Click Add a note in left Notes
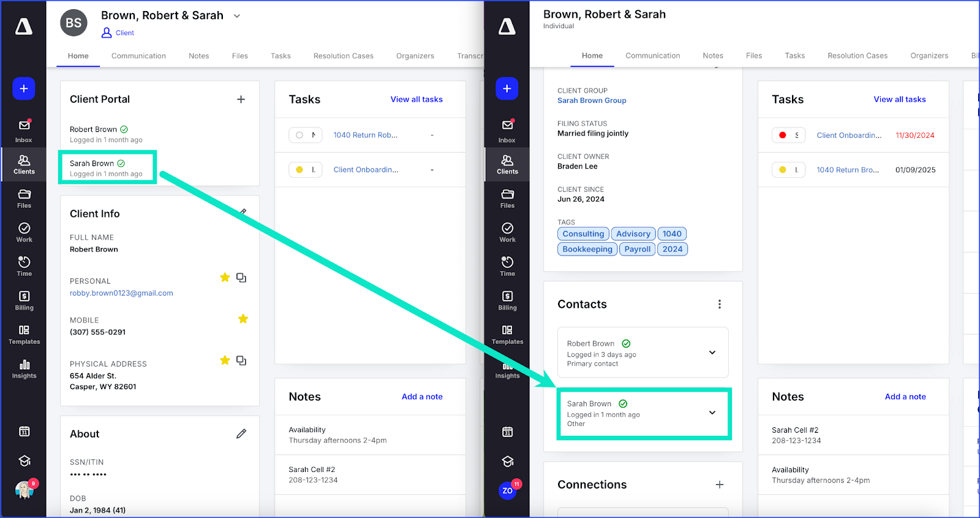The height and width of the screenshot is (518, 980). click(x=422, y=397)
